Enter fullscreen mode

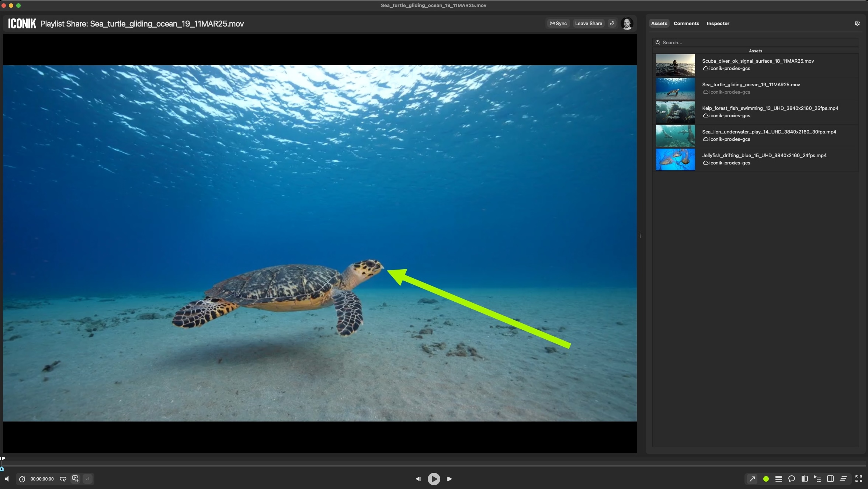click(859, 479)
